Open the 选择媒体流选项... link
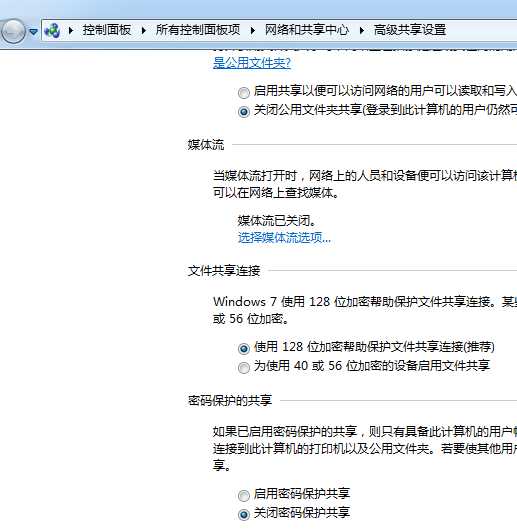The height and width of the screenshot is (532, 517). [x=284, y=238]
